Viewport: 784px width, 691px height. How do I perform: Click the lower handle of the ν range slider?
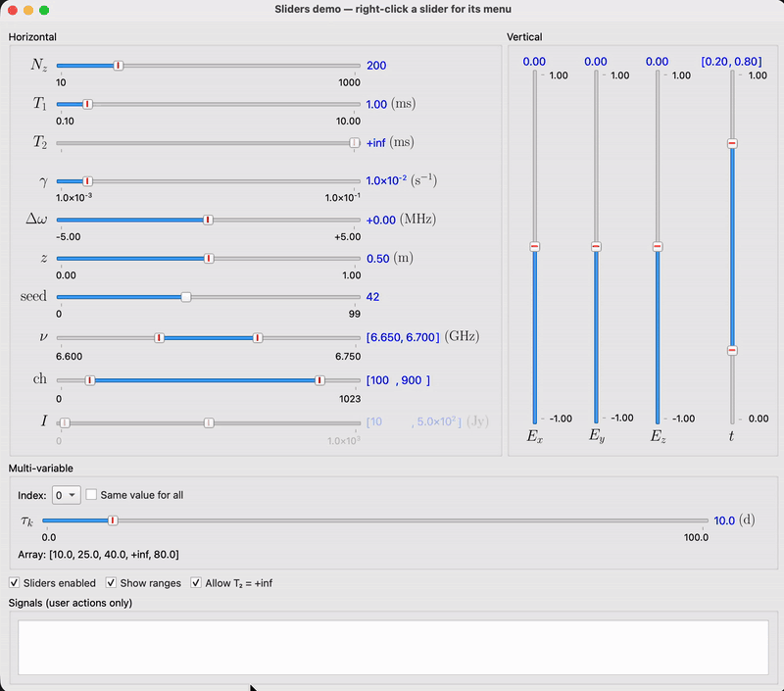pyautogui.click(x=159, y=338)
